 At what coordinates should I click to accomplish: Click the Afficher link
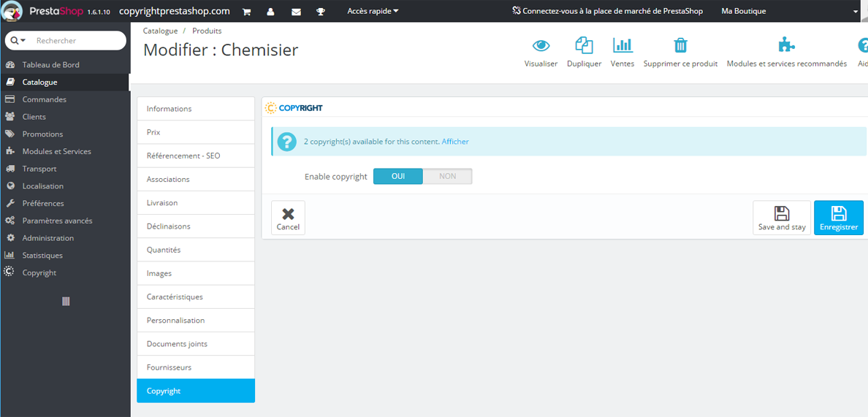click(455, 142)
